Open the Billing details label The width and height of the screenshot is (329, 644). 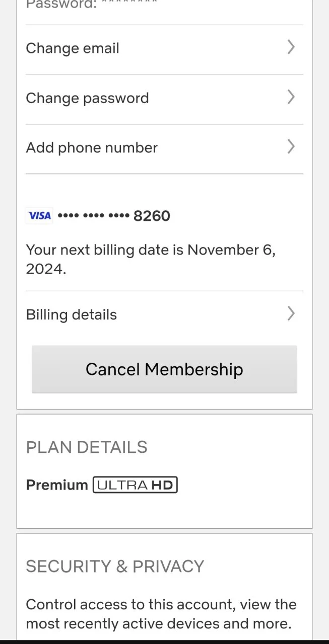point(72,315)
